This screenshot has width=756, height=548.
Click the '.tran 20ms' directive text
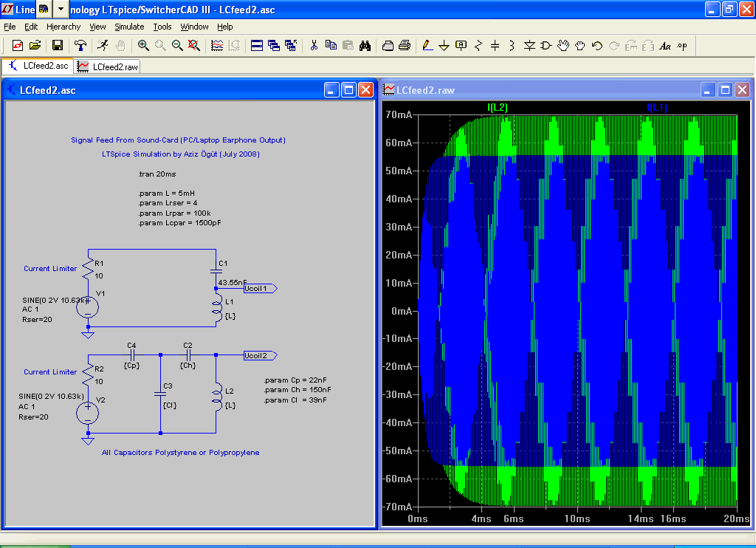pos(157,174)
